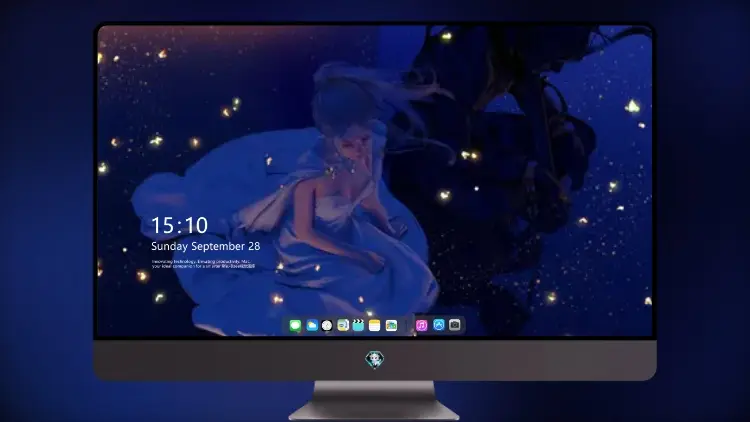This screenshot has height=422, width=750.
Task: Open the App Store icon in the dock
Action: (x=439, y=325)
